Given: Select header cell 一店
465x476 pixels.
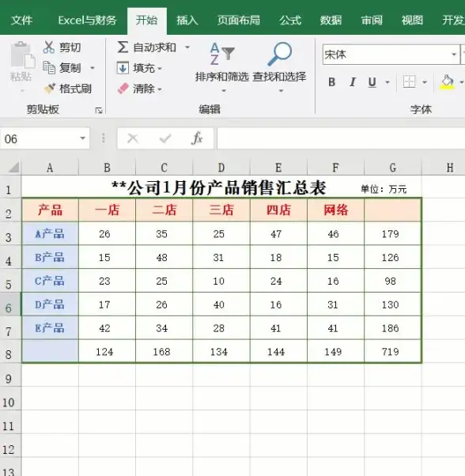Looking at the screenshot, I should point(107,210).
